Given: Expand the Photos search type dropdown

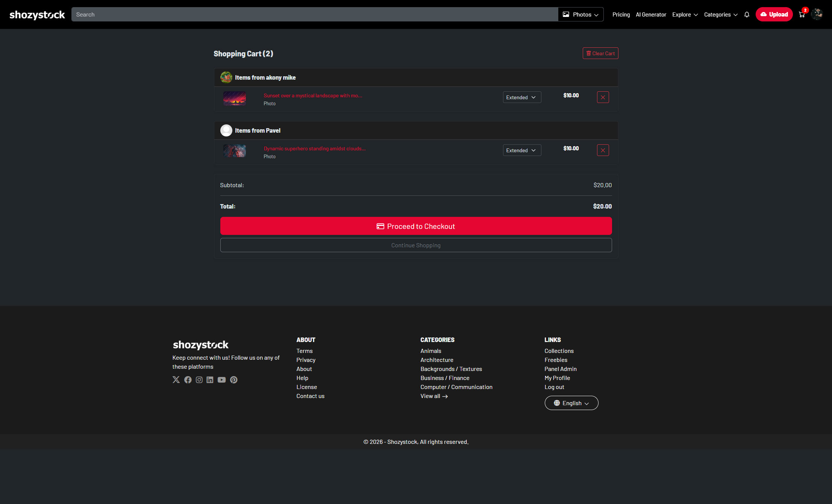Looking at the screenshot, I should (580, 15).
